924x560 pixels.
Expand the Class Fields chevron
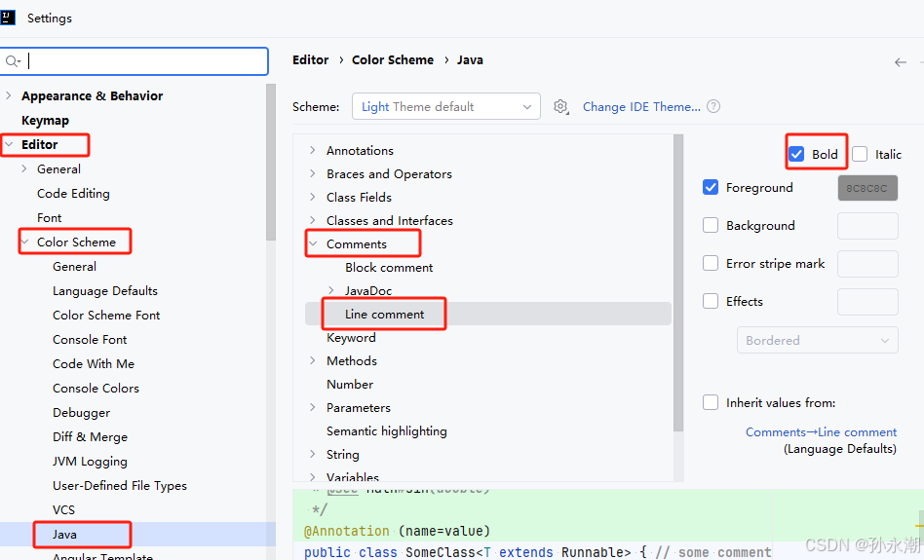point(312,198)
